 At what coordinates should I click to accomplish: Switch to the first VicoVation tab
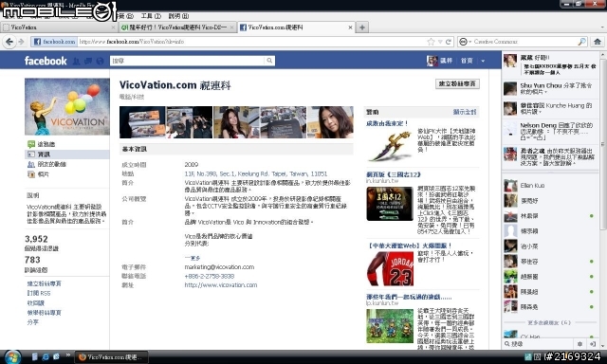point(58,27)
